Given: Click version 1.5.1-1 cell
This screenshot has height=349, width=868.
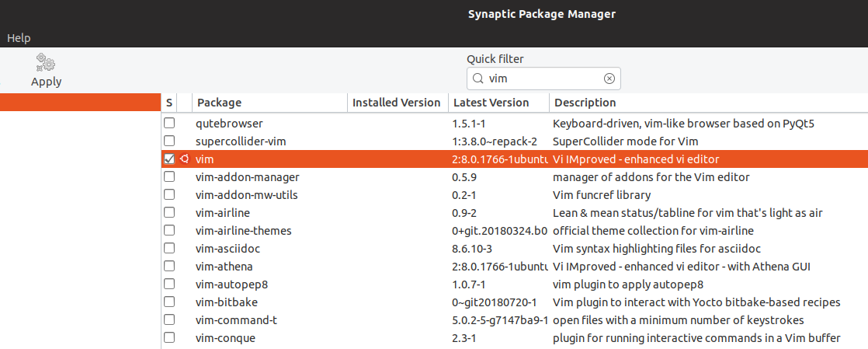Looking at the screenshot, I should (x=468, y=124).
